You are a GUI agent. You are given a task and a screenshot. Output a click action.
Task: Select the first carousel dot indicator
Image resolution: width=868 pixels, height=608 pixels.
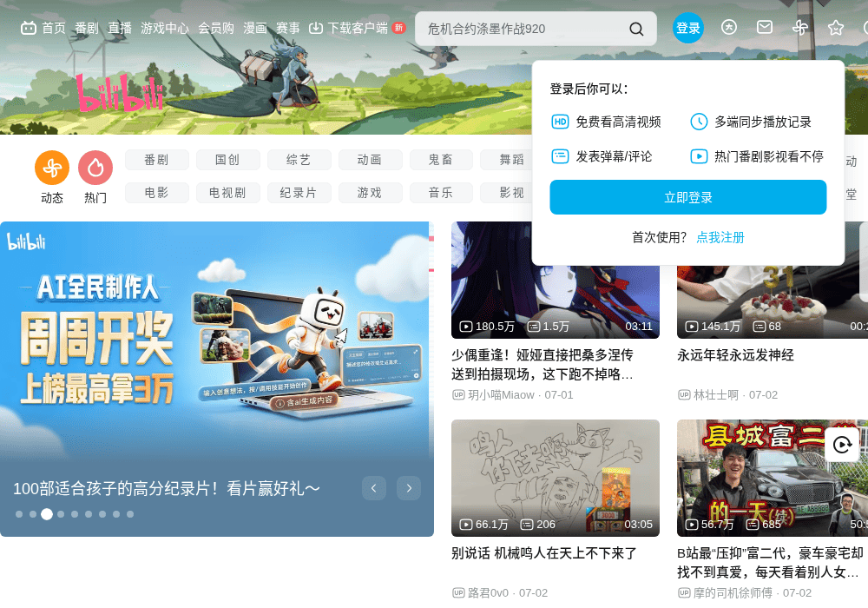click(19, 514)
